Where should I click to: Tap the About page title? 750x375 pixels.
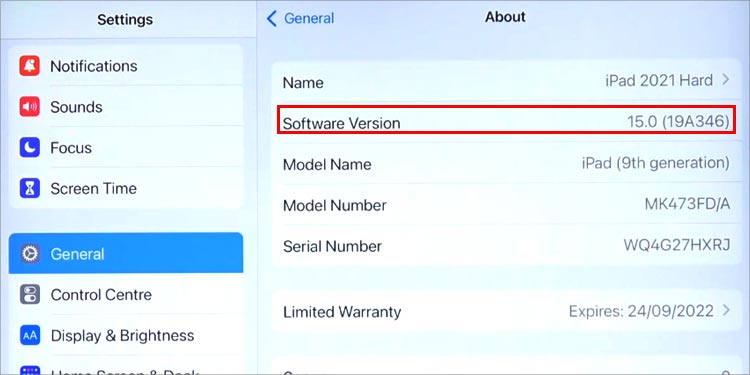coord(505,17)
